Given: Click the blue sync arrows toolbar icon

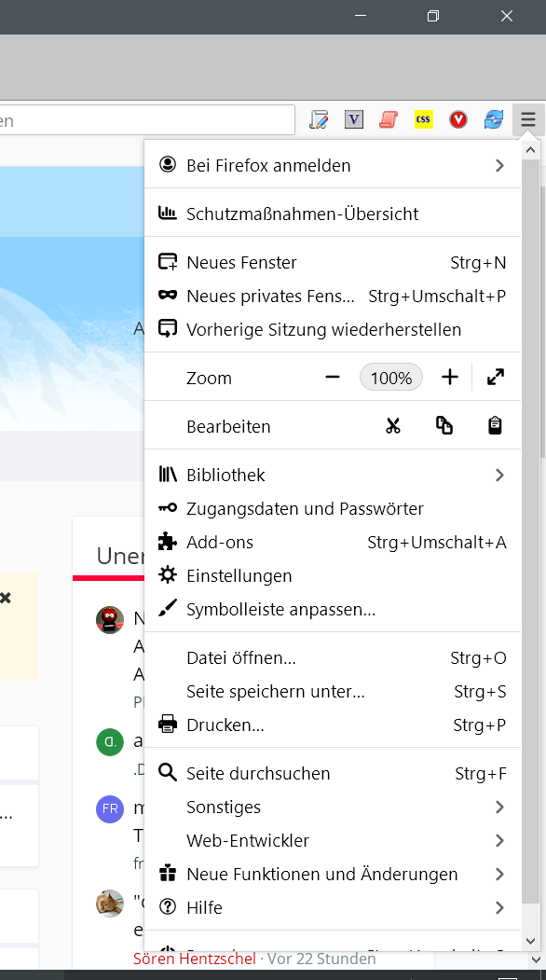Looking at the screenshot, I should point(494,119).
